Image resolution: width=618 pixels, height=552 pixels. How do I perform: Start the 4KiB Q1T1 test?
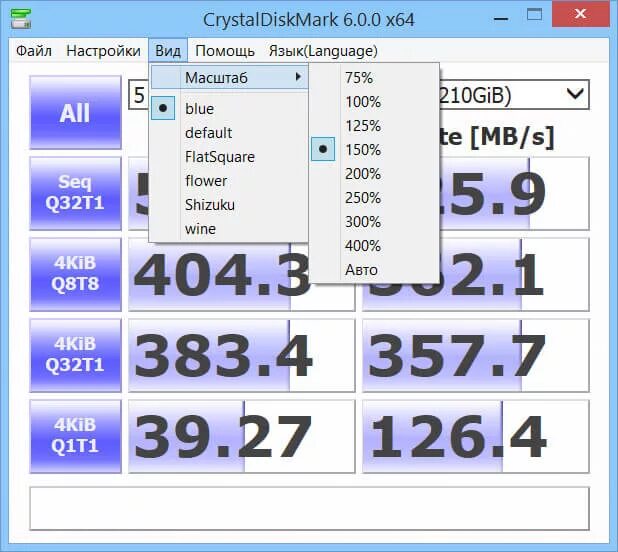[75, 436]
